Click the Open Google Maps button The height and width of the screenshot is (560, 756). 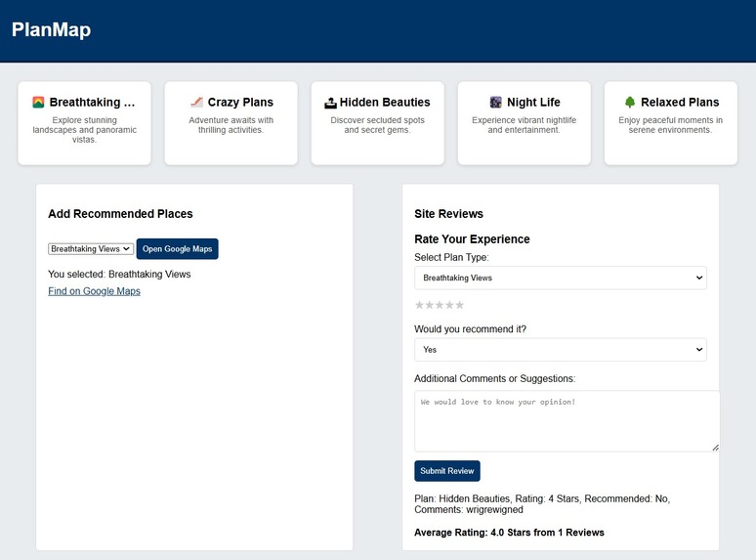click(178, 249)
